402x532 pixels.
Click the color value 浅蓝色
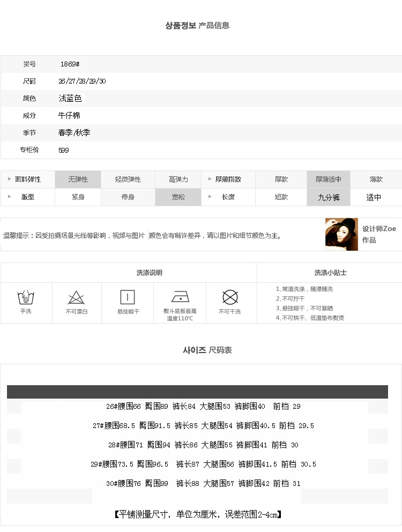[x=70, y=99]
